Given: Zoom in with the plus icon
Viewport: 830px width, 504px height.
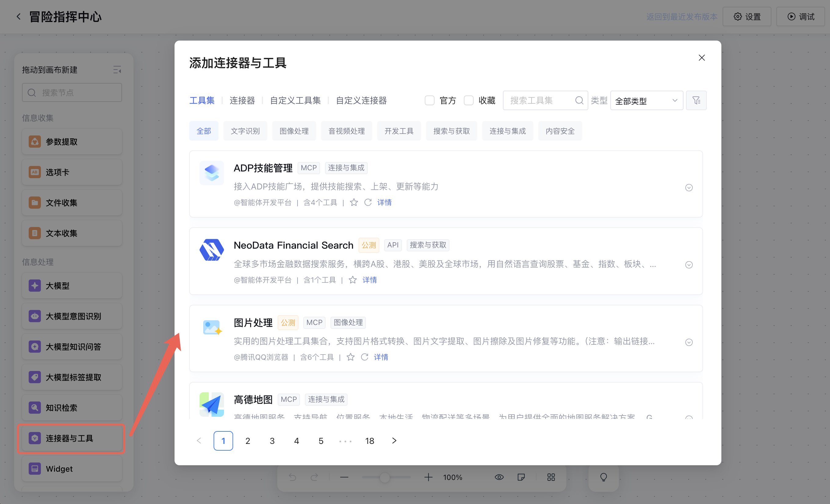Looking at the screenshot, I should (x=428, y=477).
